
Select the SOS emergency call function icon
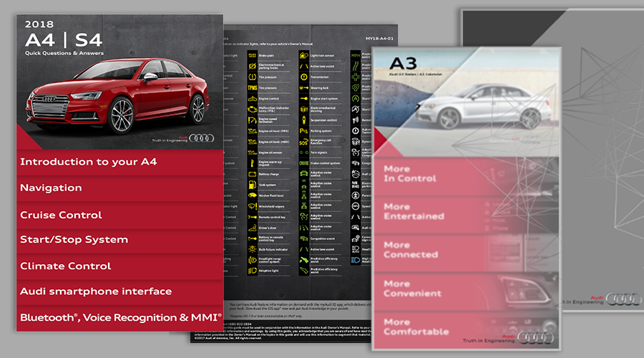(304, 142)
